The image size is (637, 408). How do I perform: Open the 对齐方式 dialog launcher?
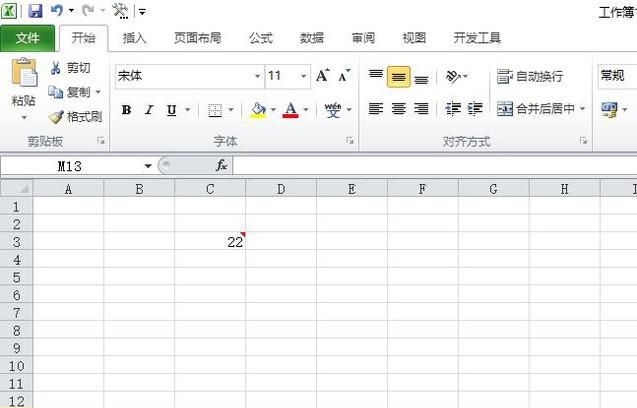pos(583,141)
